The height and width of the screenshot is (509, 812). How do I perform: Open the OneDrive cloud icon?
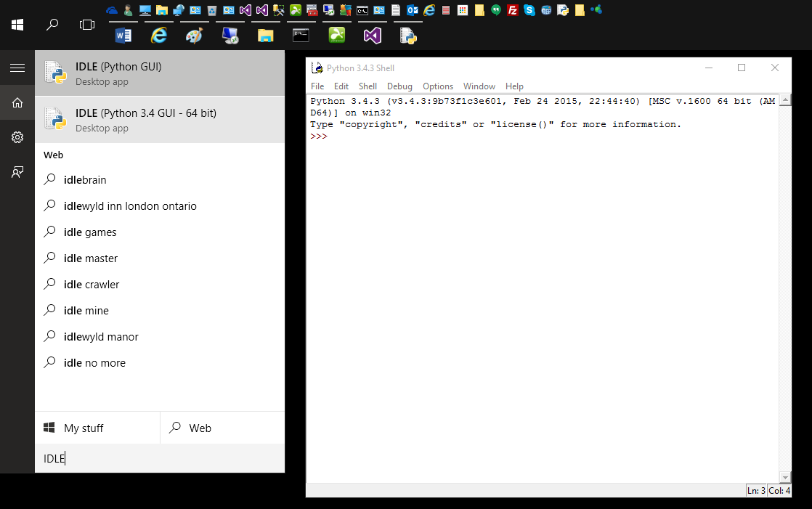point(112,10)
